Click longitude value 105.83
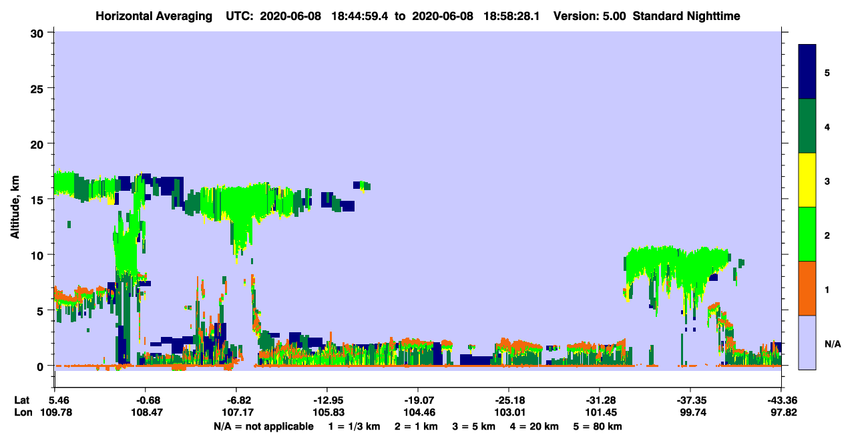Image resolution: width=868 pixels, height=445 pixels. (x=328, y=412)
